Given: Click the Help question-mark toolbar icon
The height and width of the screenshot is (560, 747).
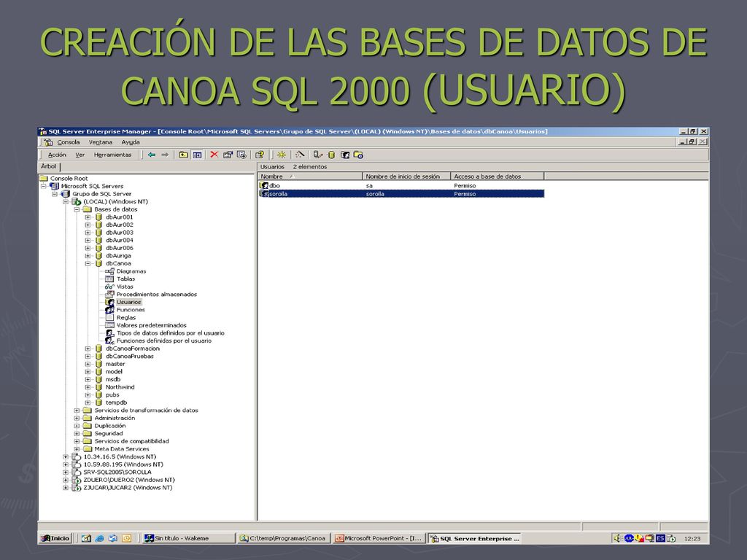Looking at the screenshot, I should [x=260, y=155].
